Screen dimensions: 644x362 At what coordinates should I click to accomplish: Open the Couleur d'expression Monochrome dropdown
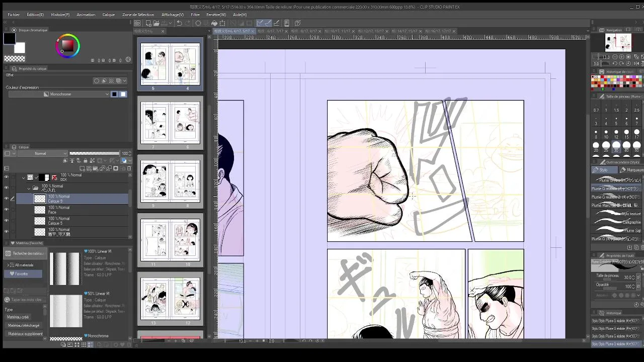[x=59, y=94]
